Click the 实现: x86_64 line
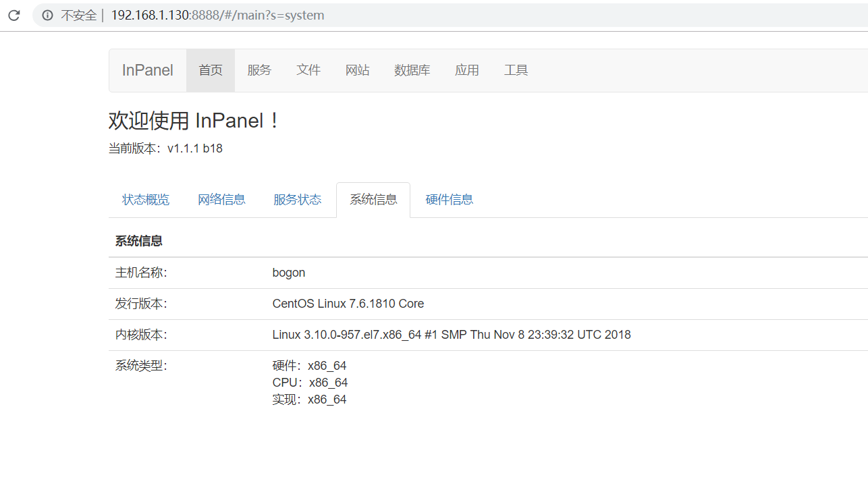Viewport: 868px width, 494px height. point(310,400)
